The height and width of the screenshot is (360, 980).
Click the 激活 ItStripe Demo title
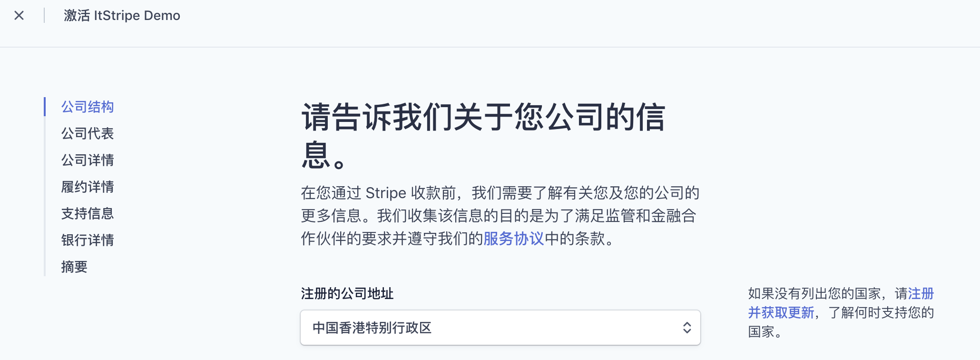click(x=122, y=16)
